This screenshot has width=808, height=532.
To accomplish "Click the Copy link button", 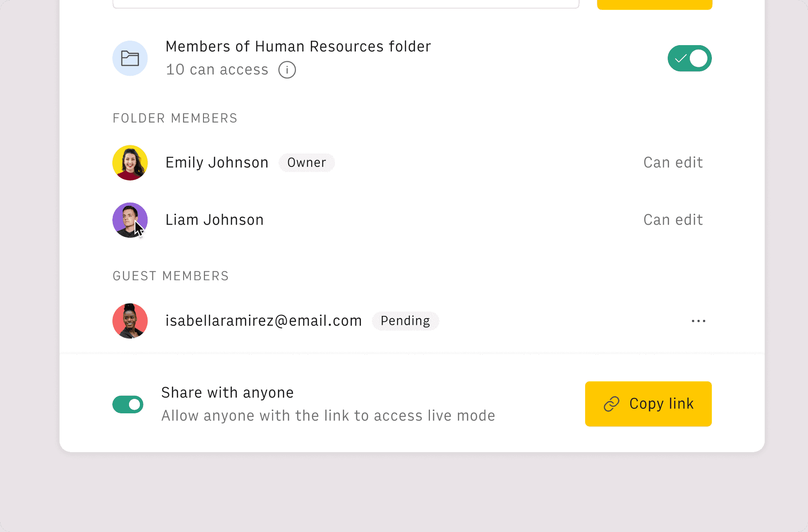I will 648,404.
